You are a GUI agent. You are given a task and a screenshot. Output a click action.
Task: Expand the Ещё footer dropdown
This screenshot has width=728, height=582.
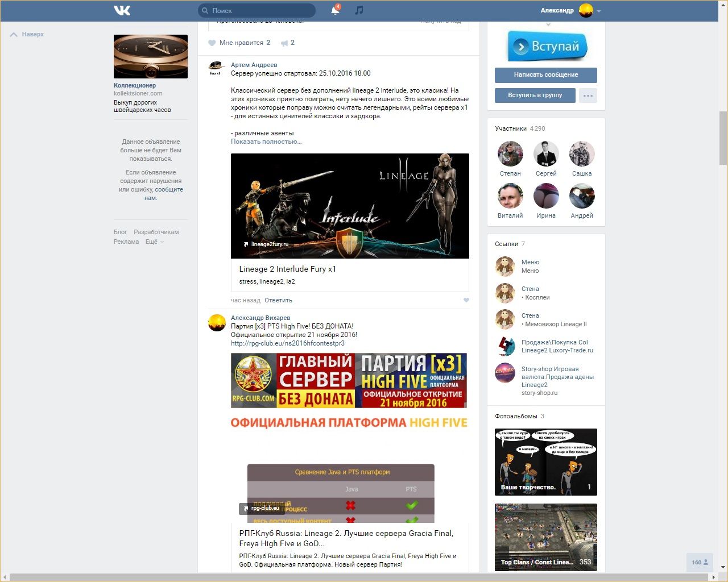pos(155,242)
